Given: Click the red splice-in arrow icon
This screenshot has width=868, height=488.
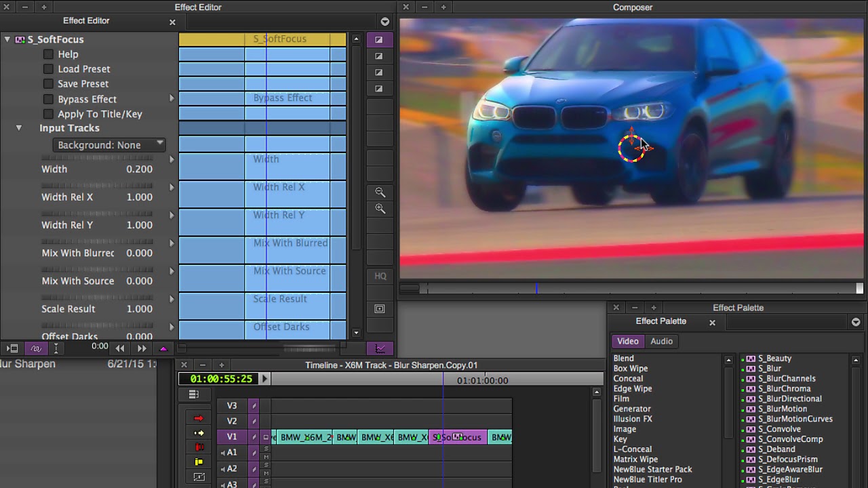Looking at the screenshot, I should 199,418.
